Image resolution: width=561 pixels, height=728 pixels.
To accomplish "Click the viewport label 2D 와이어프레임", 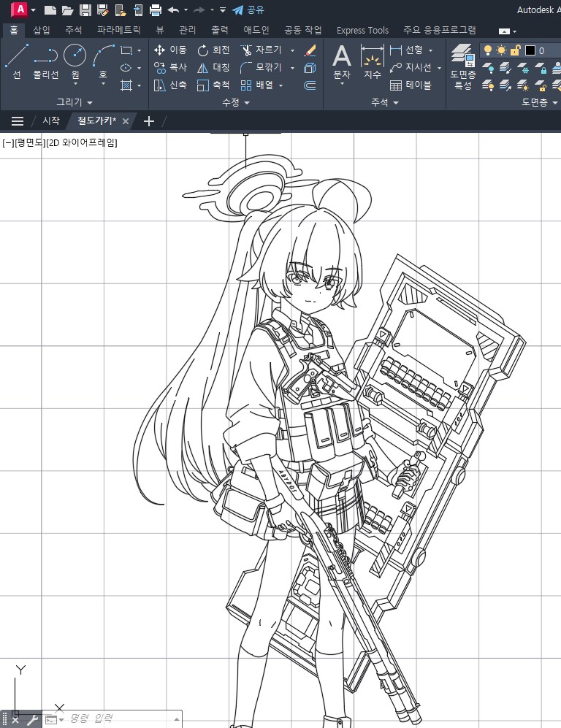I will 82,143.
